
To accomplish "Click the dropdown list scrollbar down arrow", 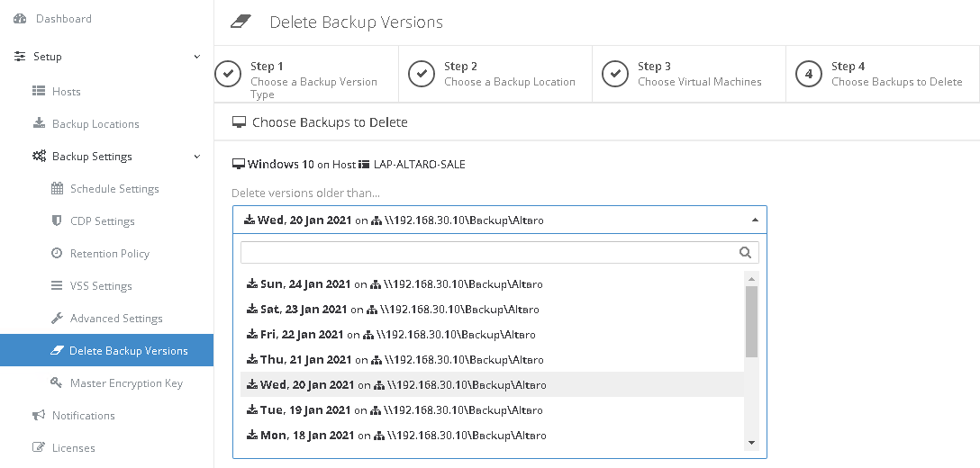I will coord(751,442).
